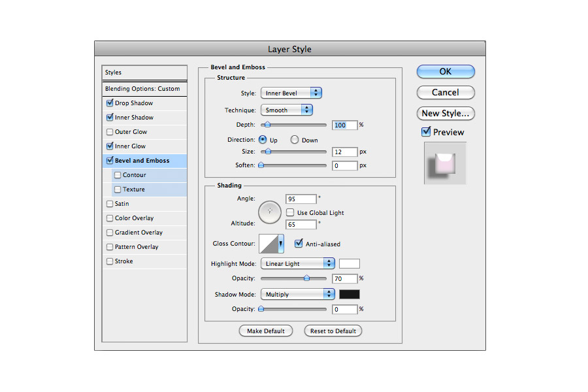The width and height of the screenshot is (588, 392).
Task: Uncheck the Inner Glow checkbox
Action: [110, 146]
